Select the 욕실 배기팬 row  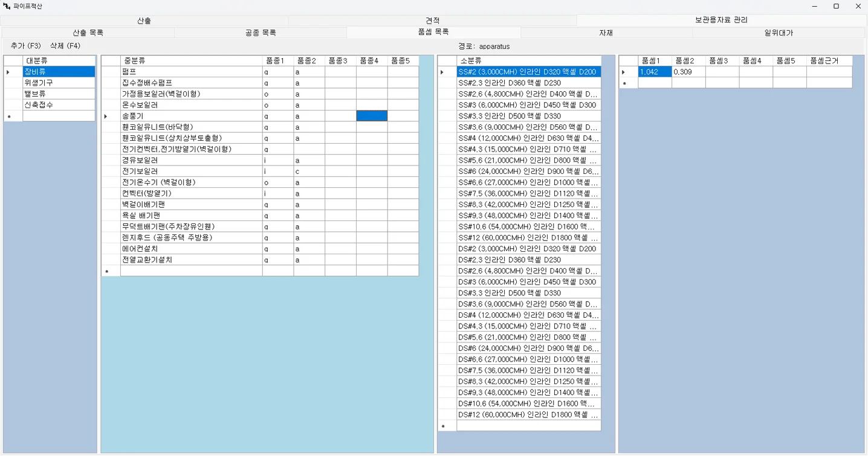(x=191, y=216)
